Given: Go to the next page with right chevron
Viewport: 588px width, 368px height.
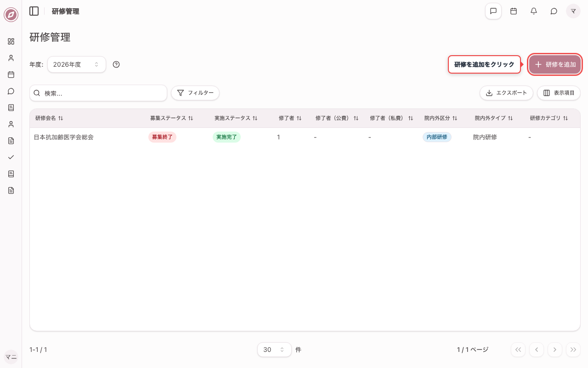Looking at the screenshot, I should [x=555, y=350].
